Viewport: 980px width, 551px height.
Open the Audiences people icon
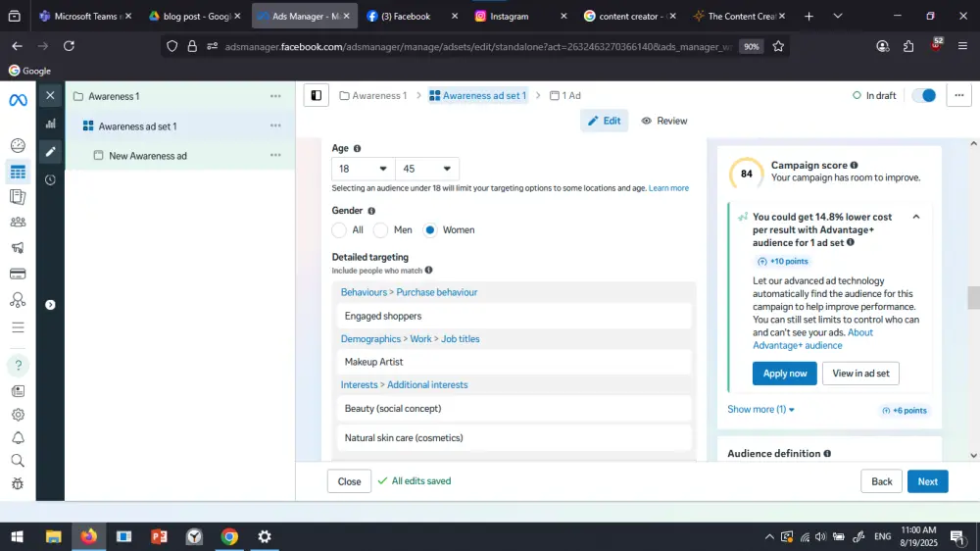click(18, 222)
